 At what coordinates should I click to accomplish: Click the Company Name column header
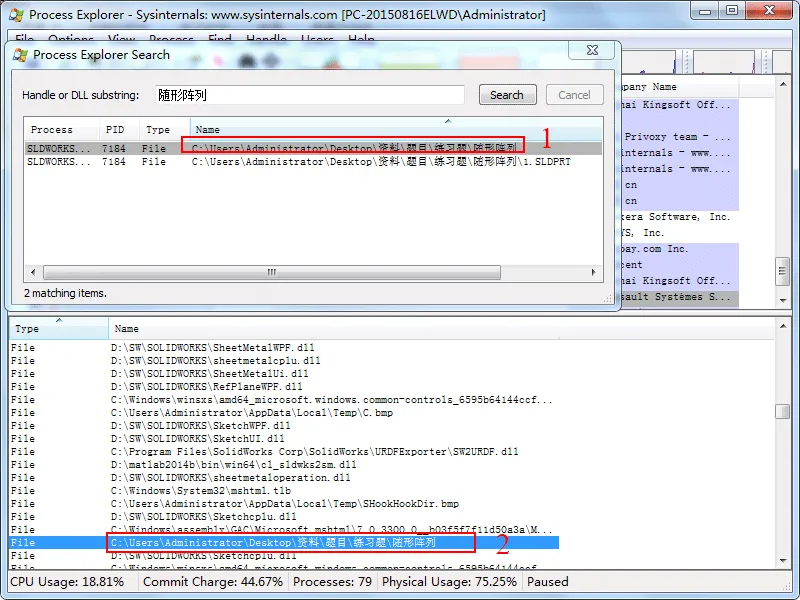(680, 87)
